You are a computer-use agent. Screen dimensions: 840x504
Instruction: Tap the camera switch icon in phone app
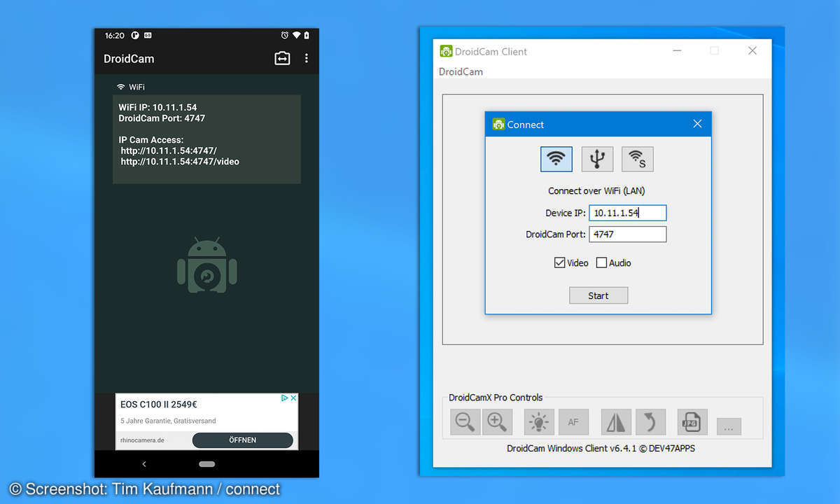point(282,58)
